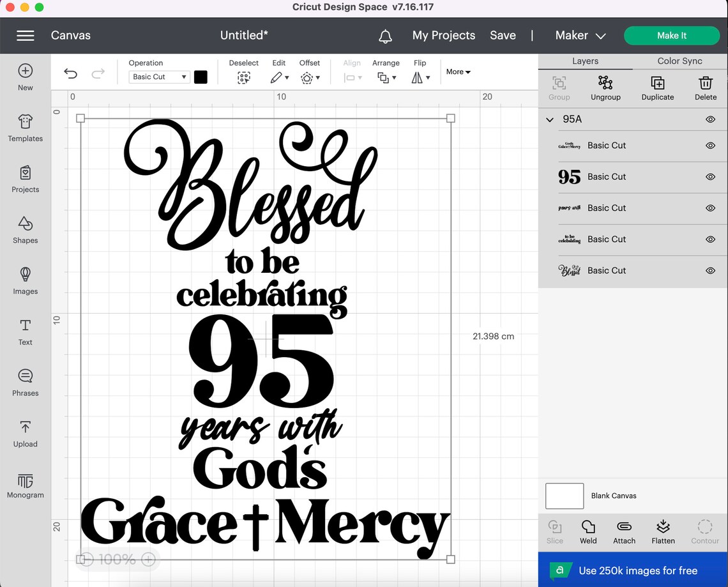The height and width of the screenshot is (587, 728).
Task: Click the Make It button
Action: [x=672, y=35]
